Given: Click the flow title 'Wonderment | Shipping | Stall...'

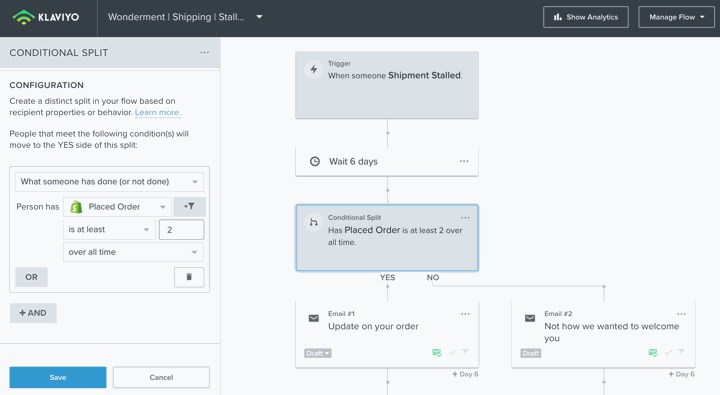Looking at the screenshot, I should point(176,17).
